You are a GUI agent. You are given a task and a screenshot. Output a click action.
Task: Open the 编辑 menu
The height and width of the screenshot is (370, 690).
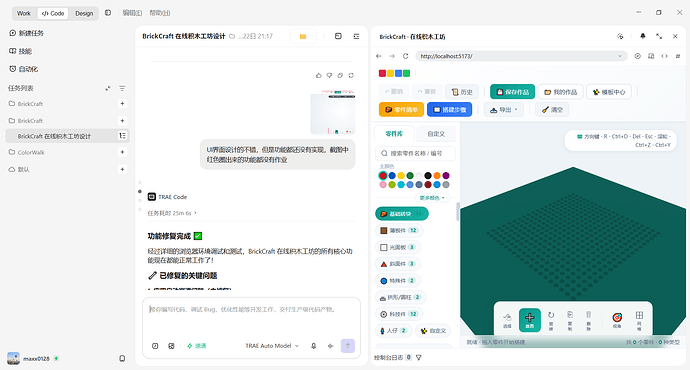(132, 13)
